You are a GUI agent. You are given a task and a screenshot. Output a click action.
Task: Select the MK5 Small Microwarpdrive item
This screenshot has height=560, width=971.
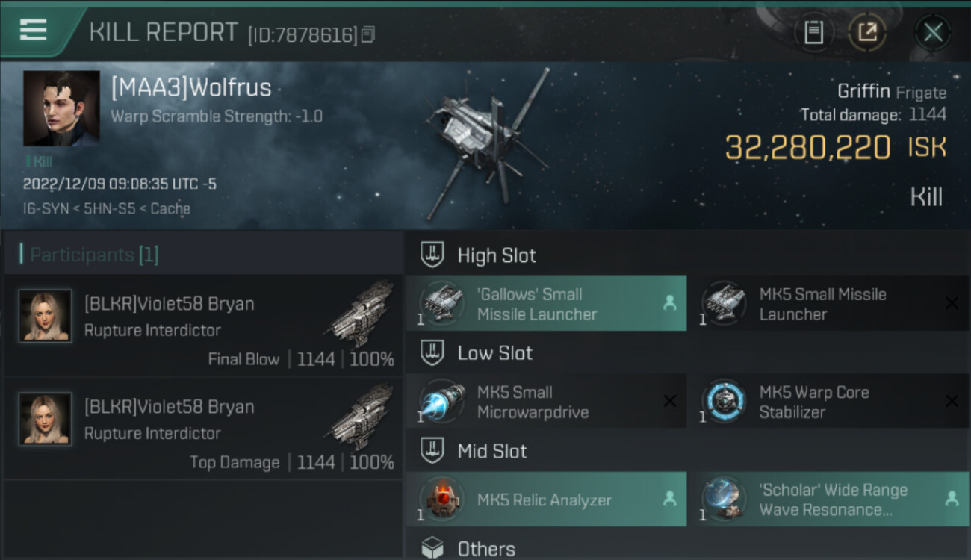coord(546,402)
